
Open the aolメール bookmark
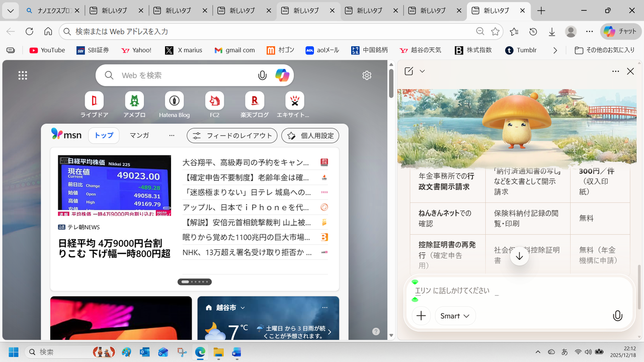pos(323,50)
